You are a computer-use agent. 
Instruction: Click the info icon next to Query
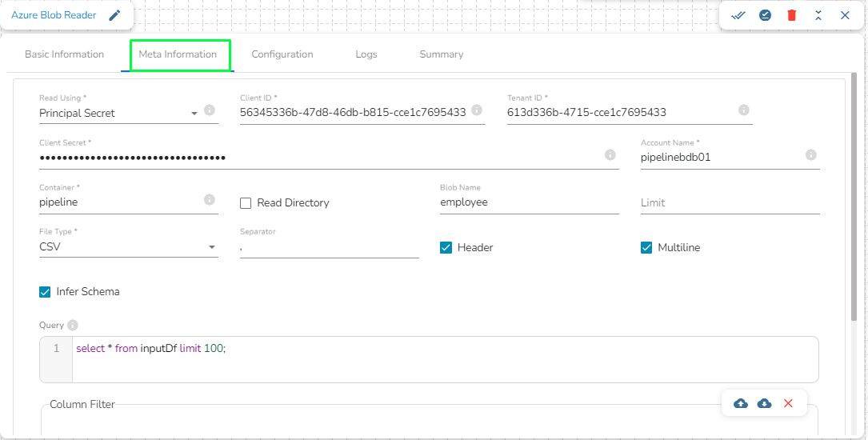click(73, 325)
